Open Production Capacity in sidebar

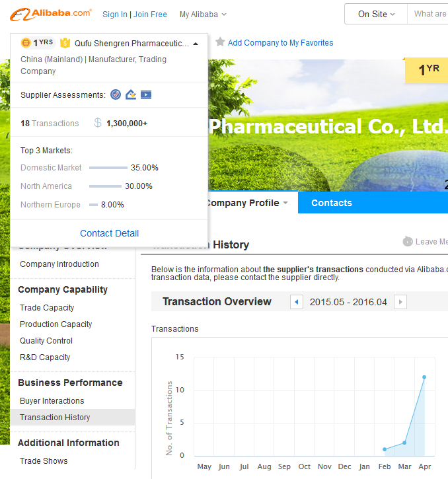pos(56,324)
